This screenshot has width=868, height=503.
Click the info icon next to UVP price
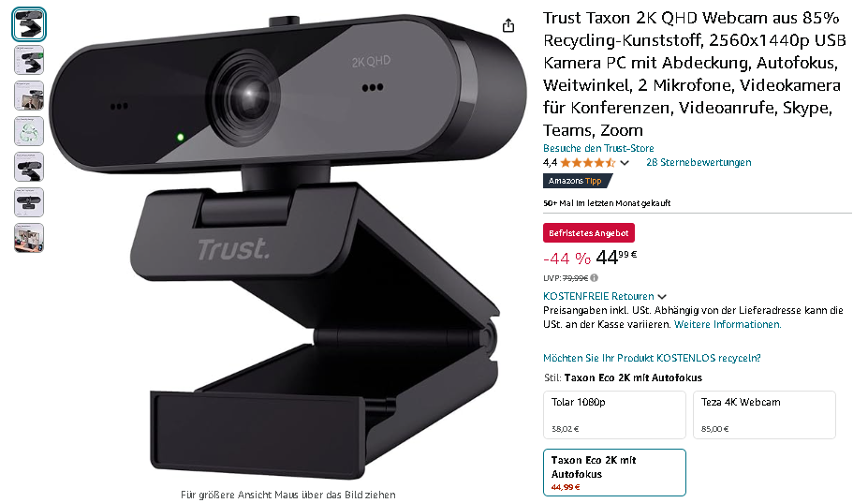coord(594,277)
